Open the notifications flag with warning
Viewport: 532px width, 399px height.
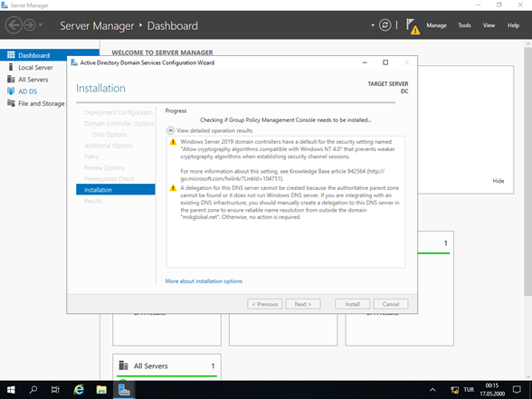point(413,26)
